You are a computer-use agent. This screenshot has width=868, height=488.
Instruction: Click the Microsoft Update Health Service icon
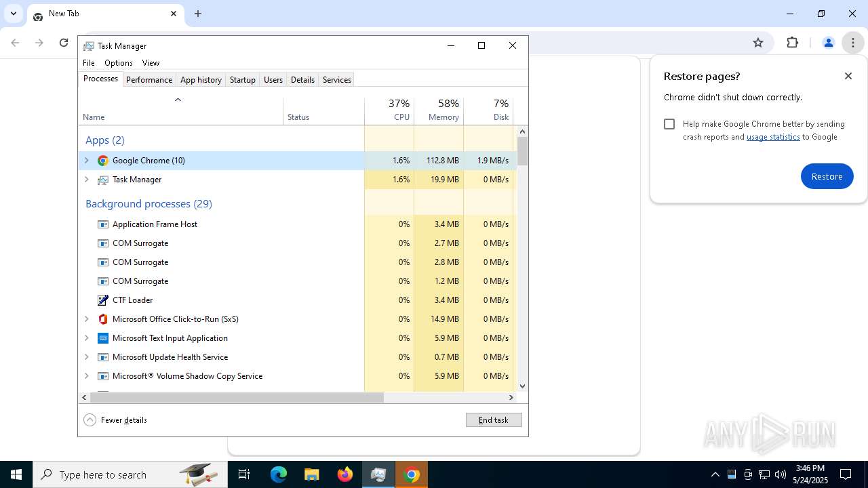[x=103, y=357]
